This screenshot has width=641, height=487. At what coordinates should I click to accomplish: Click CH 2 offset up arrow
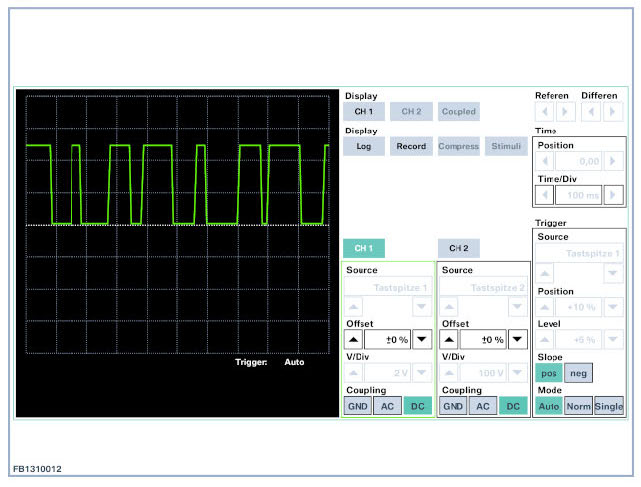(450, 340)
